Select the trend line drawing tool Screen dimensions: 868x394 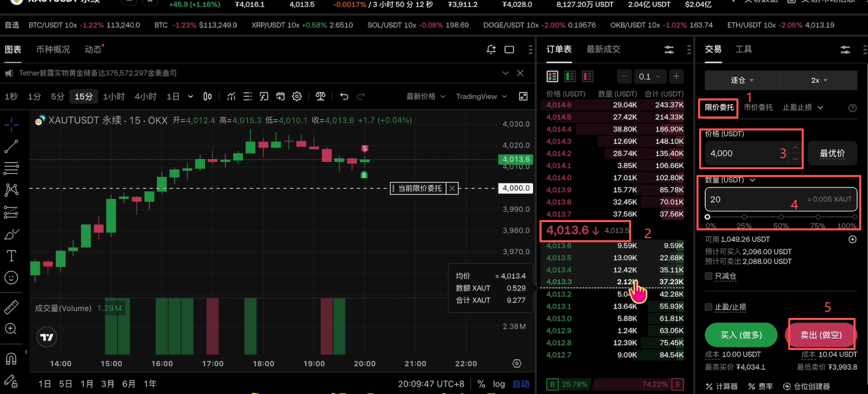coord(11,147)
